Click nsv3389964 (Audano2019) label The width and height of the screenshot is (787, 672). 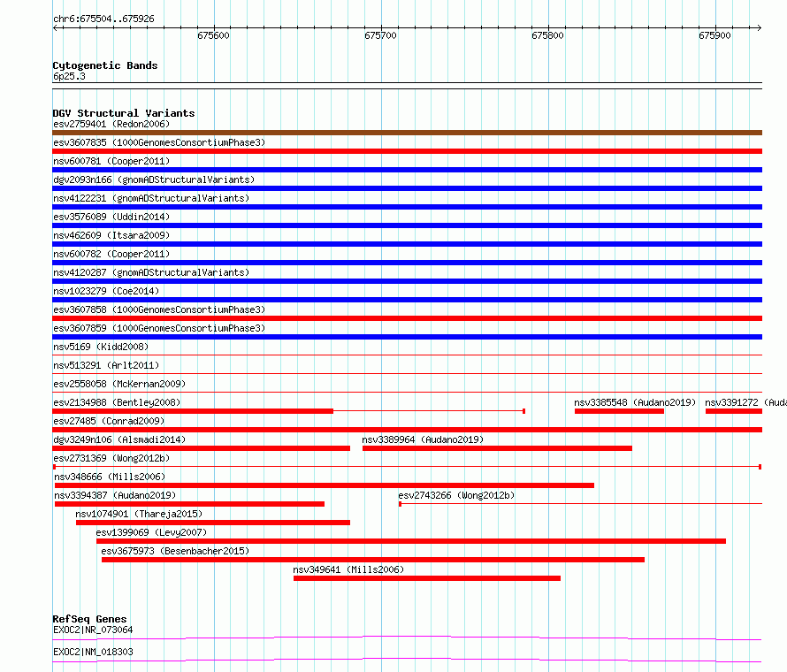(x=423, y=439)
